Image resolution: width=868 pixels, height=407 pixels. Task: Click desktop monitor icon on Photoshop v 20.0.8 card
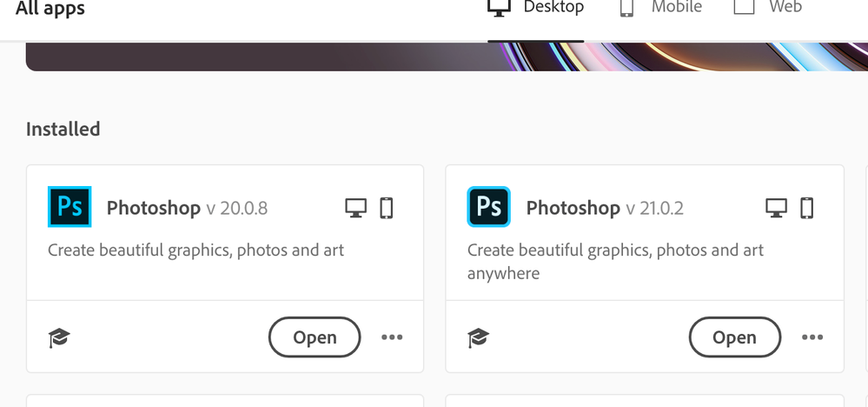coord(355,208)
